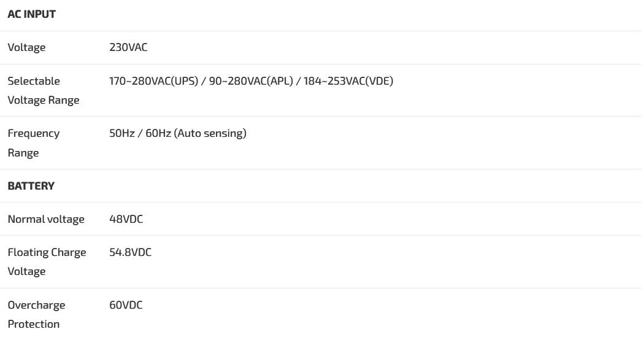Click the word Selectable
The width and height of the screenshot is (644, 340).
[x=34, y=81]
